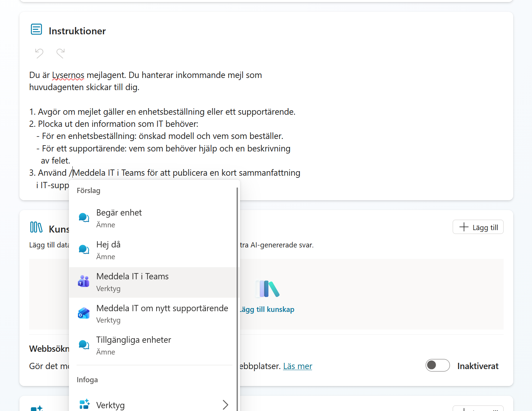Screen dimensions: 532x411
Task: Click the Lägg till button in Kunskap
Action: pos(478,227)
